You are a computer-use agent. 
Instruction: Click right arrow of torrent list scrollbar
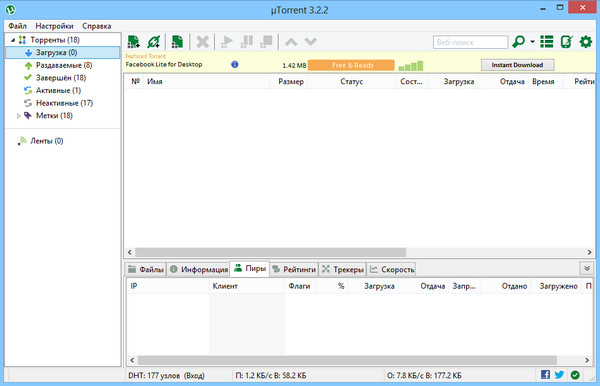[589, 252]
